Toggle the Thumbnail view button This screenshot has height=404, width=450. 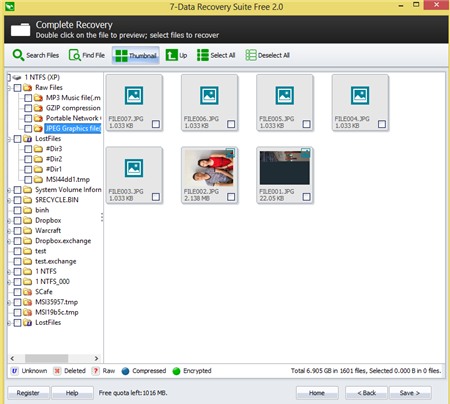(x=136, y=55)
